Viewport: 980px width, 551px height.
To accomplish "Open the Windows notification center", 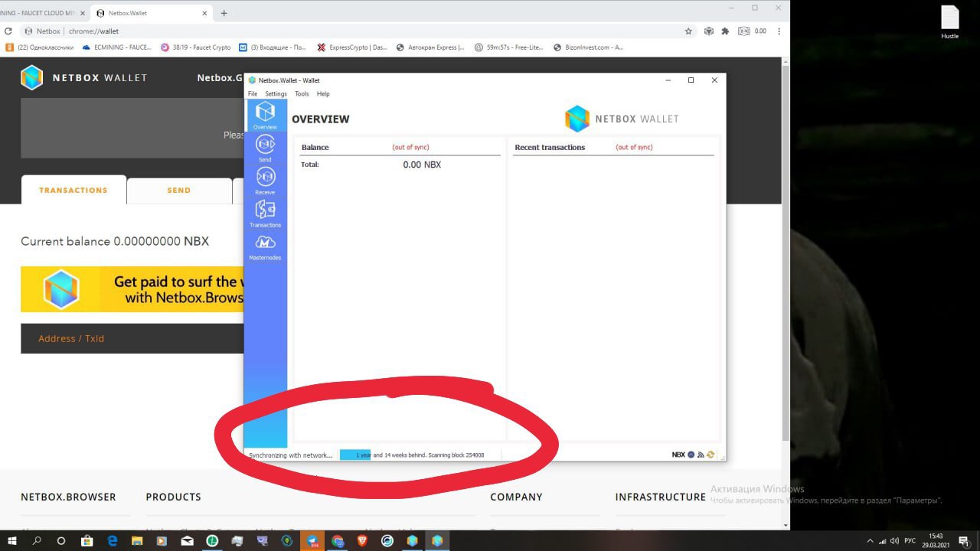I will point(964,541).
